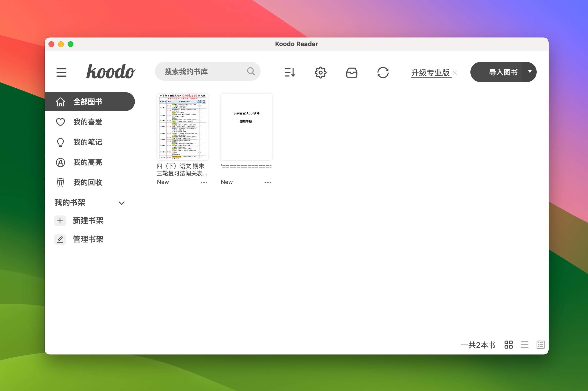Switch to list view icon
Image resolution: width=588 pixels, height=391 pixels.
click(x=524, y=345)
